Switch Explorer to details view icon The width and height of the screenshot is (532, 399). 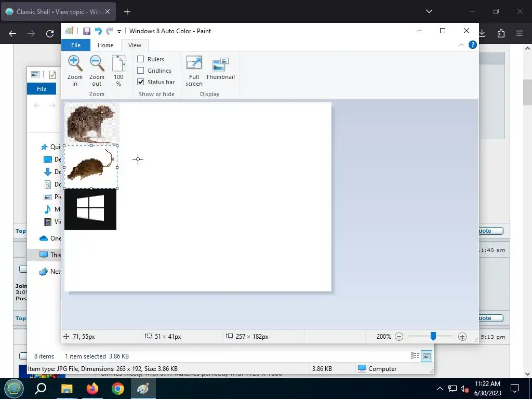[415, 356]
